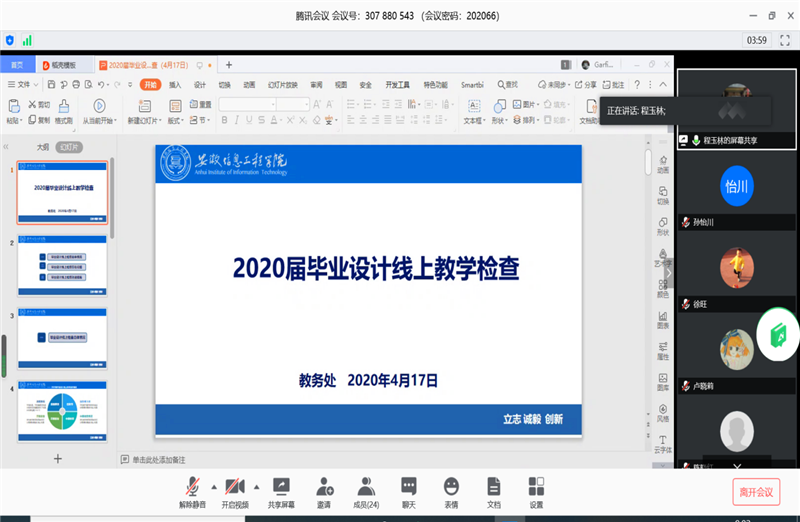Click the 动画 icon in right sidebar

click(663, 164)
